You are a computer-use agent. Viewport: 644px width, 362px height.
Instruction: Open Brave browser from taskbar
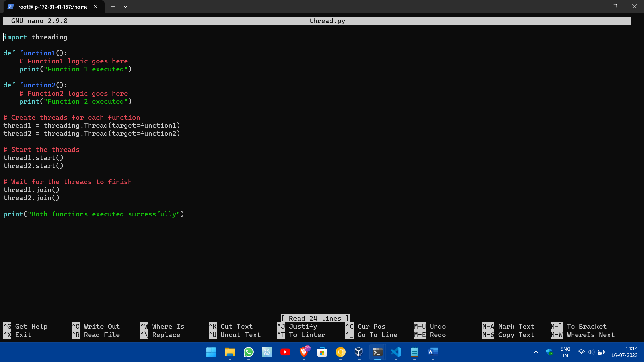point(304,352)
